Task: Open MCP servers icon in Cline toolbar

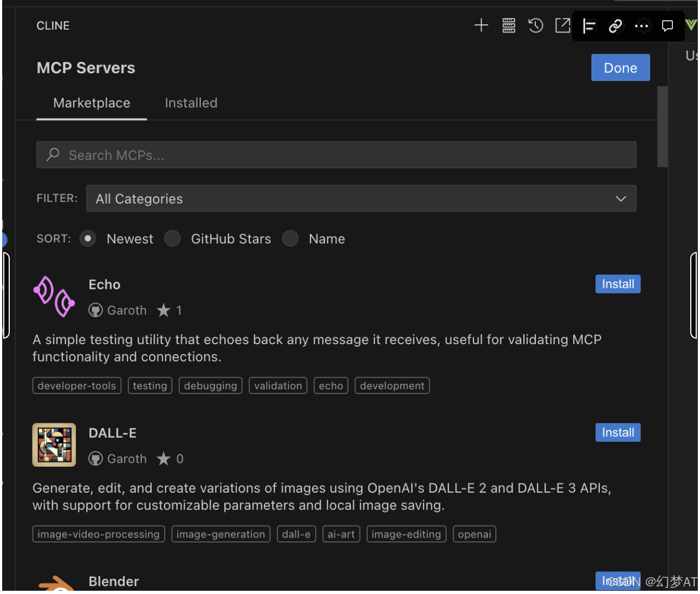Action: pyautogui.click(x=509, y=25)
